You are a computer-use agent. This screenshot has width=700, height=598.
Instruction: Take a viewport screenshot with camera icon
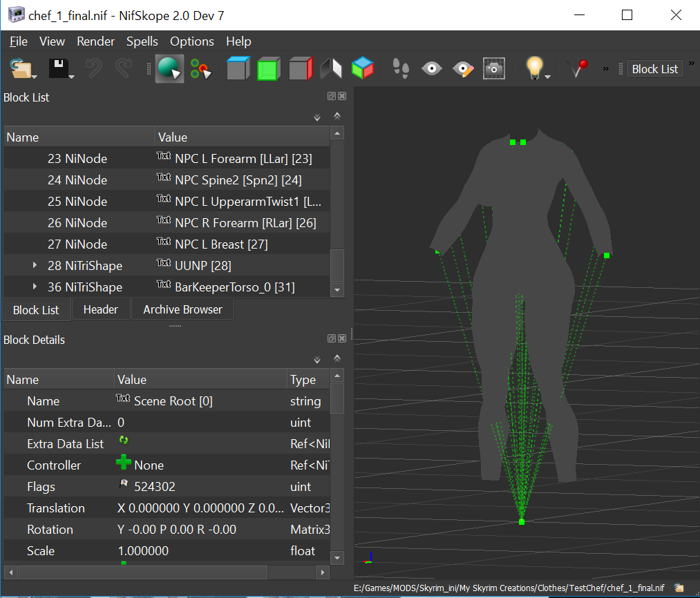493,68
